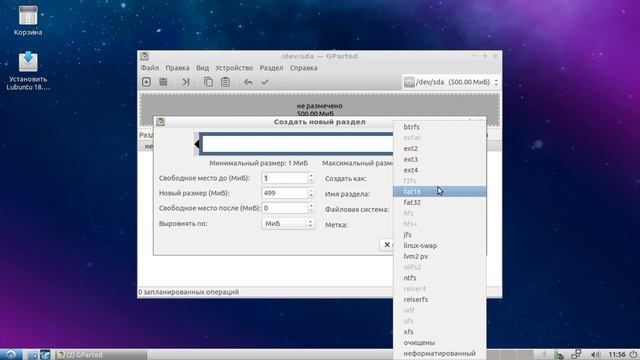
Task: Open the Устройство menu
Action: tap(234, 68)
